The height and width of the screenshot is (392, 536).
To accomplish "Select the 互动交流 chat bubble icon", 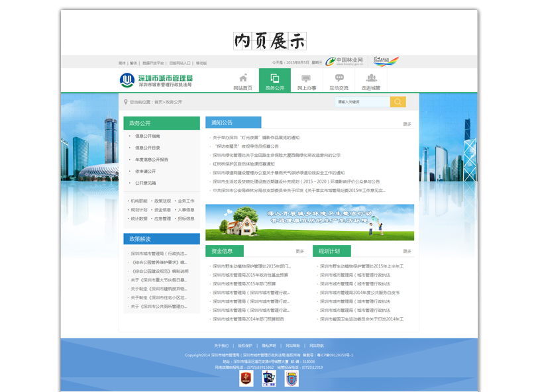I will [x=339, y=78].
